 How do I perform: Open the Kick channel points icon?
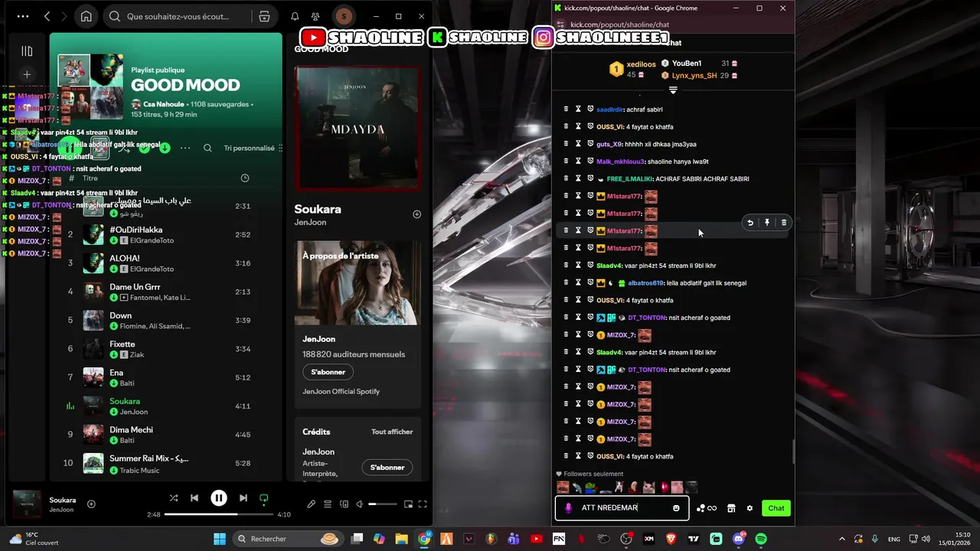click(x=707, y=508)
